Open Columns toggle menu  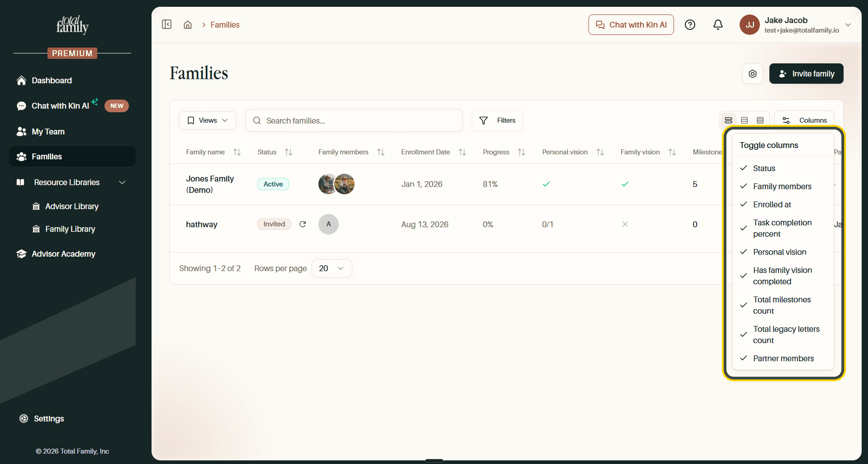tap(804, 120)
